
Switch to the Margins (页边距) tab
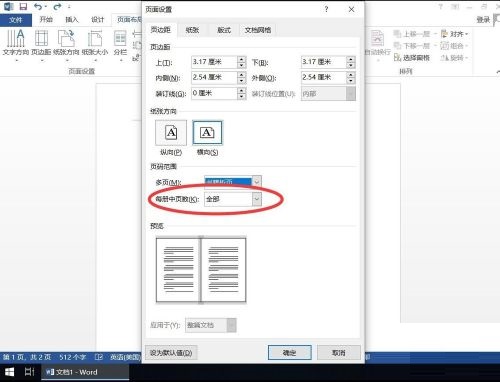click(160, 30)
